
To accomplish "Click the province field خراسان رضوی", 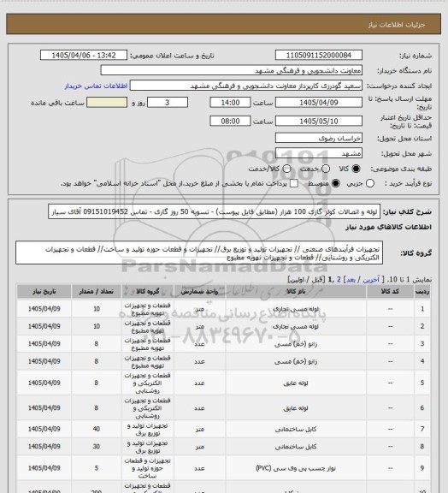I will click(319, 138).
